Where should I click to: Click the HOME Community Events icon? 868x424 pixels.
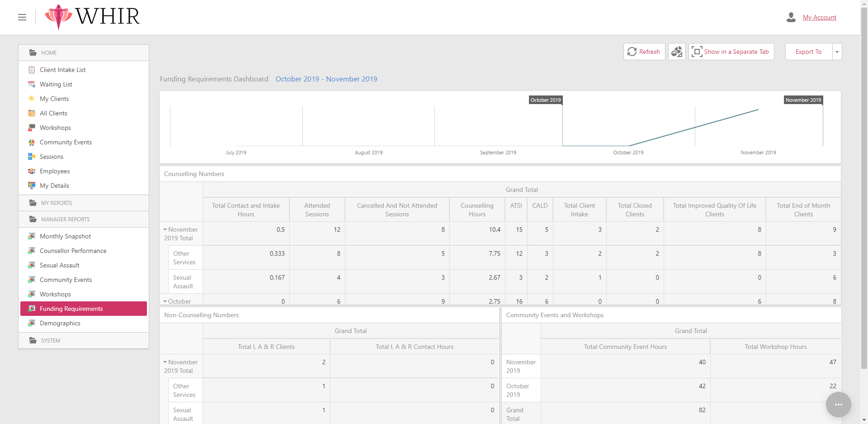(x=32, y=142)
